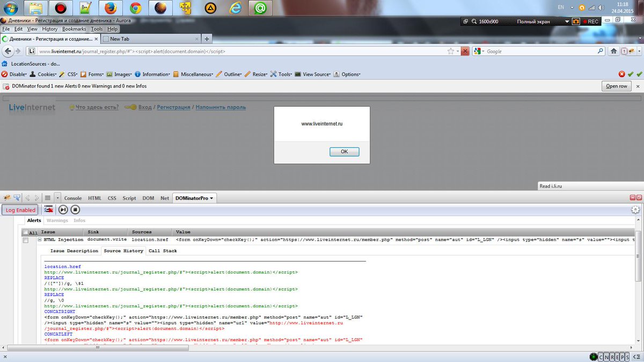
Task: Click the recorder screenshot camera icon
Action: (576, 21)
